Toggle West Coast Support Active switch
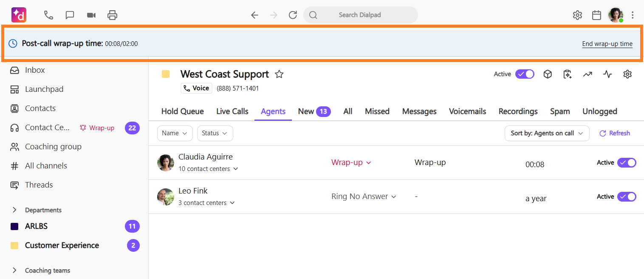644x279 pixels. pos(525,74)
